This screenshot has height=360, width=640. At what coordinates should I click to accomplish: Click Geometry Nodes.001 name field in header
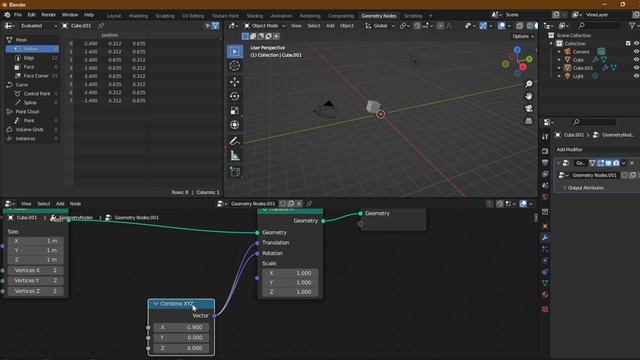tap(253, 204)
